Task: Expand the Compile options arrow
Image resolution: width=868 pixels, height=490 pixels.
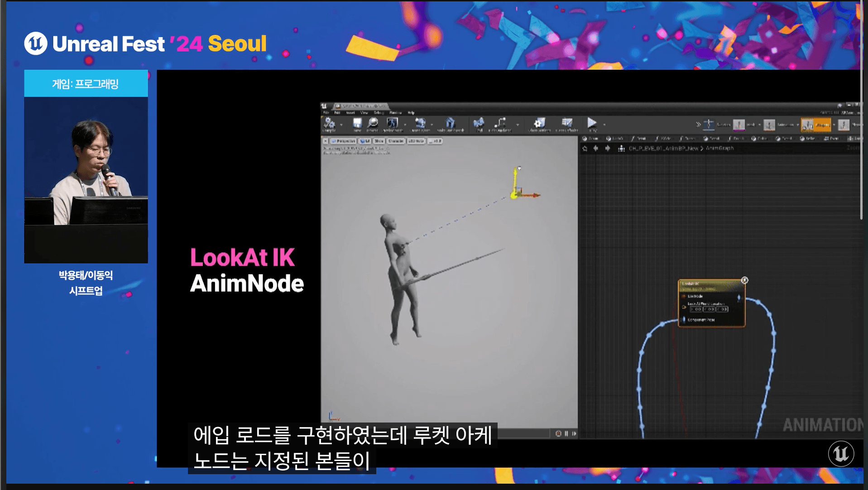Action: point(341,125)
